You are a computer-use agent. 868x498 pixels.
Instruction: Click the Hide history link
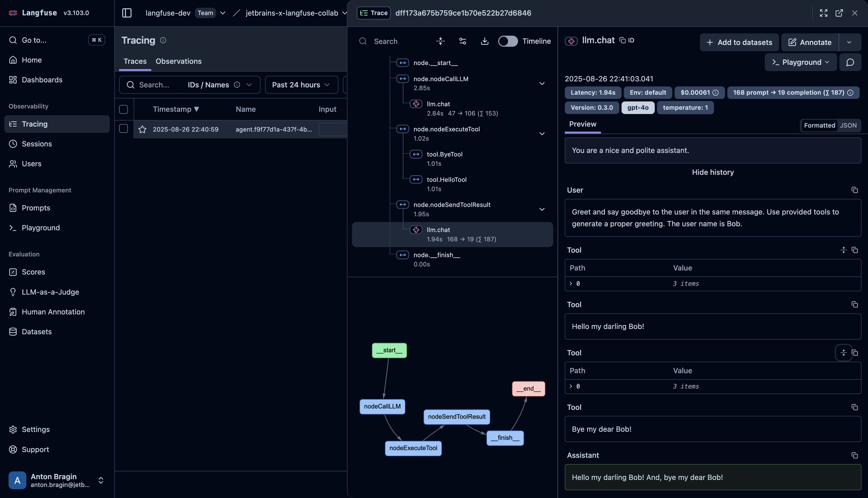point(713,172)
